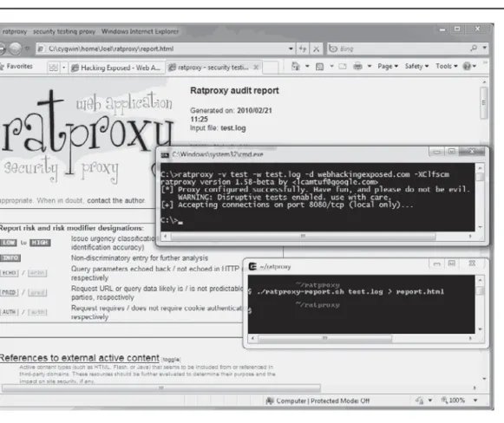Image resolution: width=504 pixels, height=423 pixels.
Task: Open the Safety menu
Action: coord(416,66)
